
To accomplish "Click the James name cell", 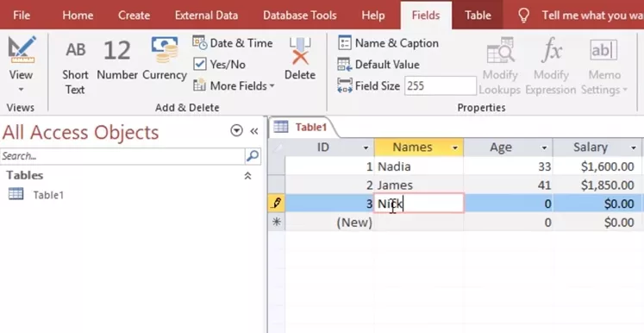I will click(419, 185).
